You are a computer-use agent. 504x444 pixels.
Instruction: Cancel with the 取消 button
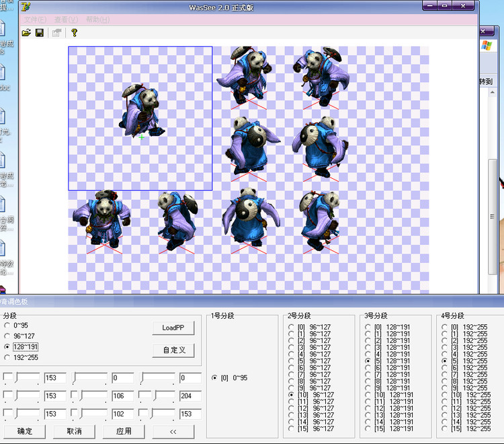tap(74, 431)
